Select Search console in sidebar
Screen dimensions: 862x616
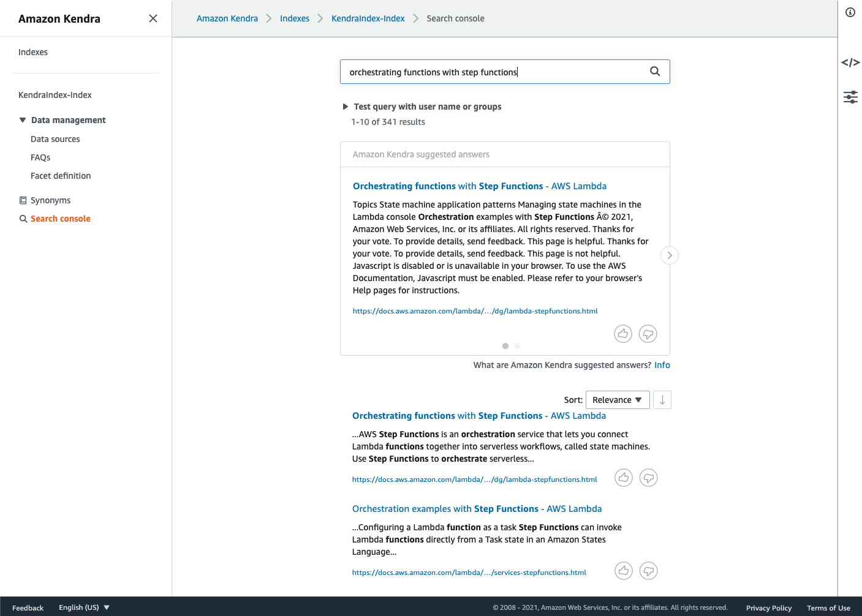60,219
